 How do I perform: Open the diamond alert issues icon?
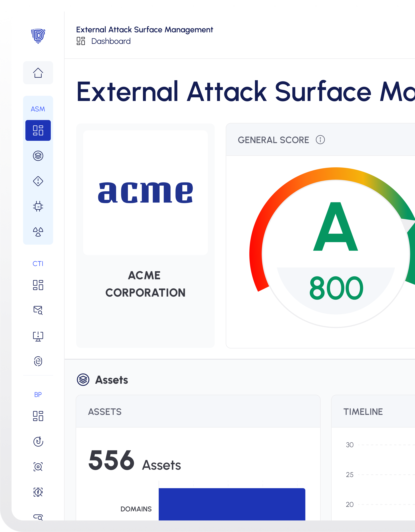tap(38, 181)
